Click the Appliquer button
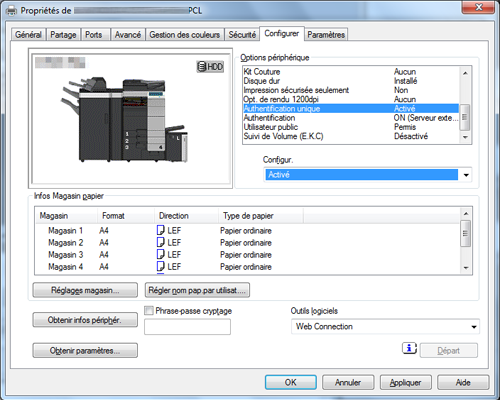Image resolution: width=500 pixels, height=400 pixels. click(406, 382)
